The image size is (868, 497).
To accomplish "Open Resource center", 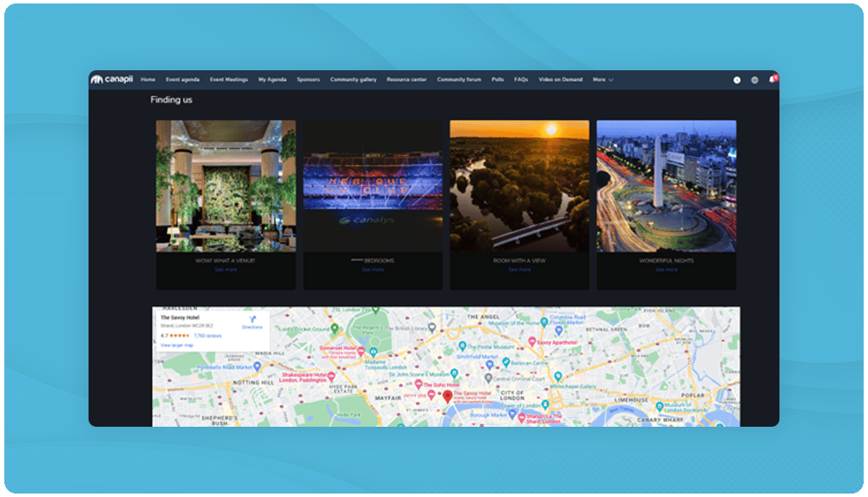I will 406,80.
